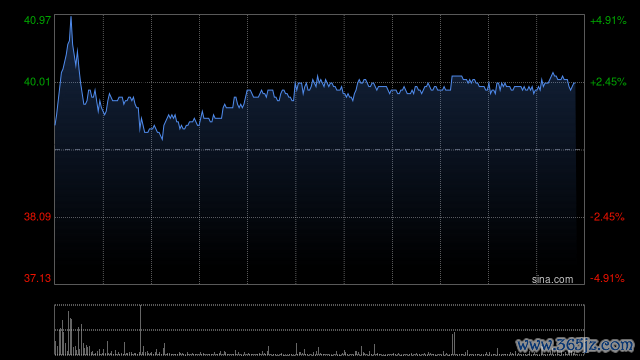Click the 37.13 bottom price label
The width and height of the screenshot is (640, 360).
(x=38, y=278)
